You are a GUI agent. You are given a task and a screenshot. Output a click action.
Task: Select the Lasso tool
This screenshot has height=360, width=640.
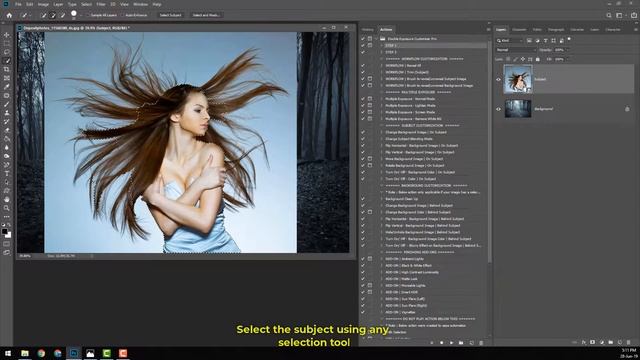[x=7, y=52]
